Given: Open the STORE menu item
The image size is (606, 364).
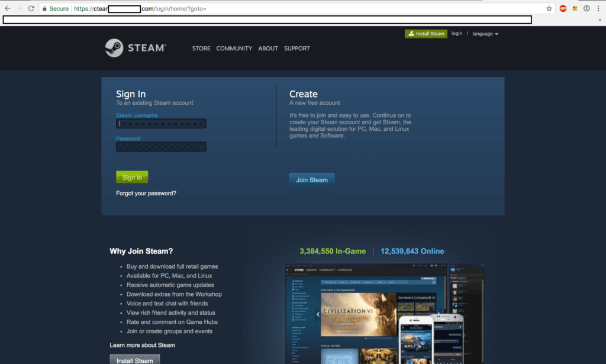Looking at the screenshot, I should point(201,49).
